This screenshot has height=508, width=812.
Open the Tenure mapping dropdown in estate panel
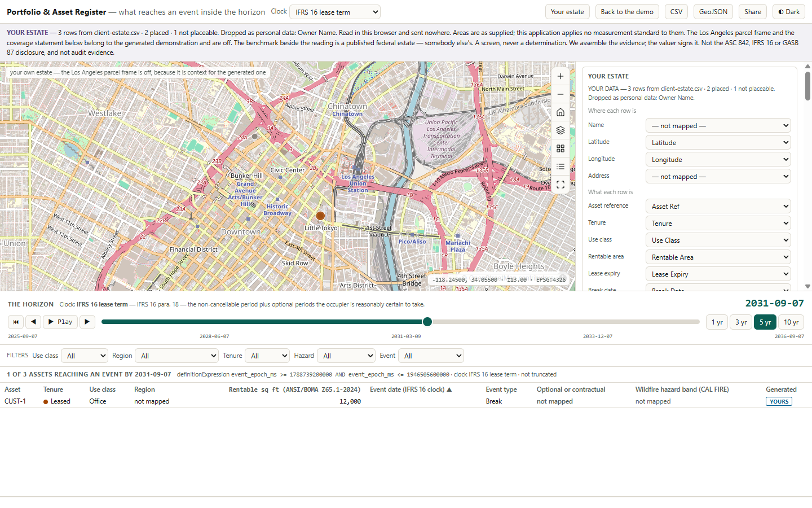718,224
